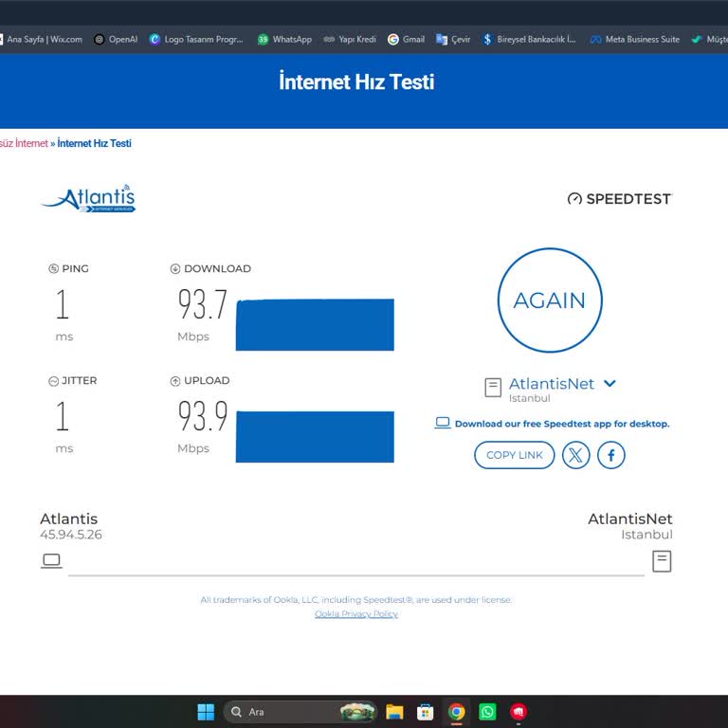Viewport: 728px width, 728px height.
Task: Open the Windows Start menu
Action: tap(206, 712)
